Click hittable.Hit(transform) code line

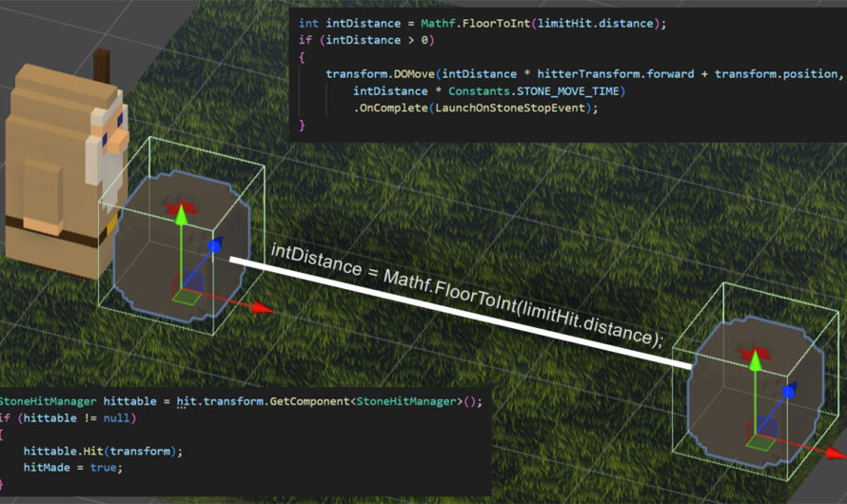[x=103, y=451]
